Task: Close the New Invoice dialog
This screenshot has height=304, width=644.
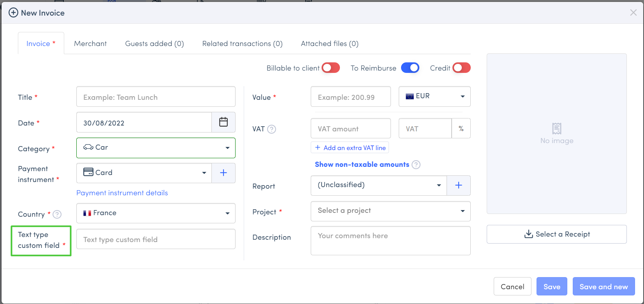Action: tap(633, 12)
